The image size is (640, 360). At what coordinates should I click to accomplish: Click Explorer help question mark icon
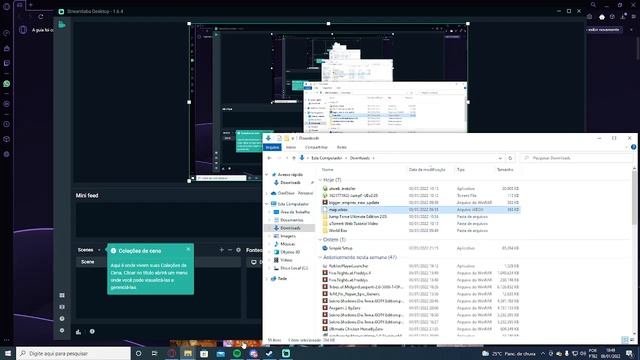[633, 147]
